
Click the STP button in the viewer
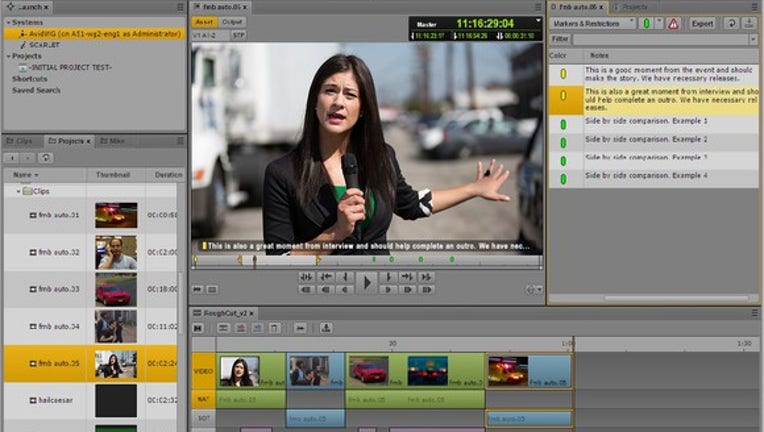click(x=238, y=36)
